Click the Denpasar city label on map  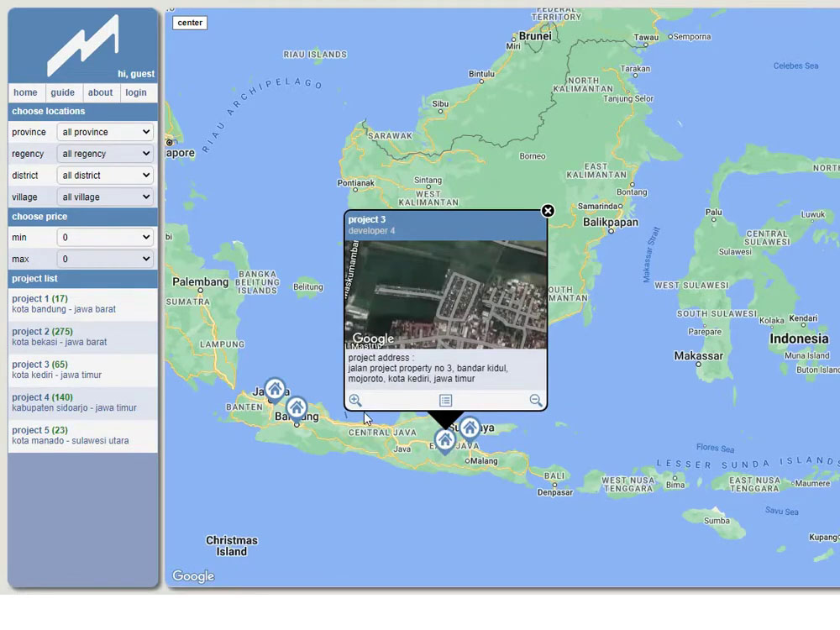click(555, 492)
